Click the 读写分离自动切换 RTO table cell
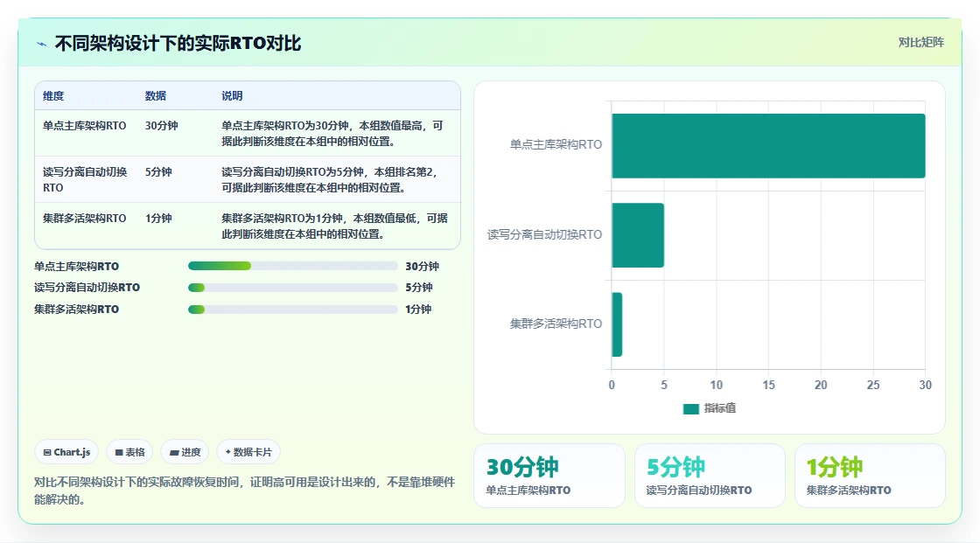The height and width of the screenshot is (543, 980). [x=85, y=179]
